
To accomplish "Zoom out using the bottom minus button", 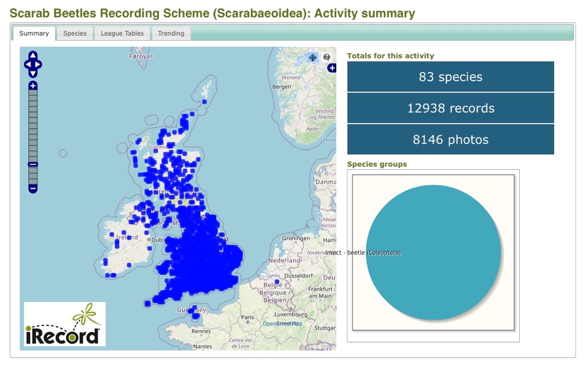I will point(33,188).
